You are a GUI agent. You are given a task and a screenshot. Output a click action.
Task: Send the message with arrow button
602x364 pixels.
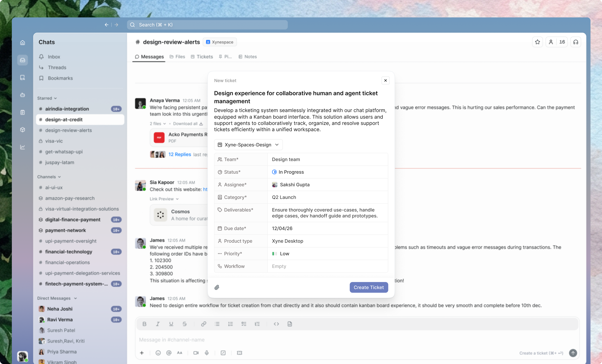[573, 353]
